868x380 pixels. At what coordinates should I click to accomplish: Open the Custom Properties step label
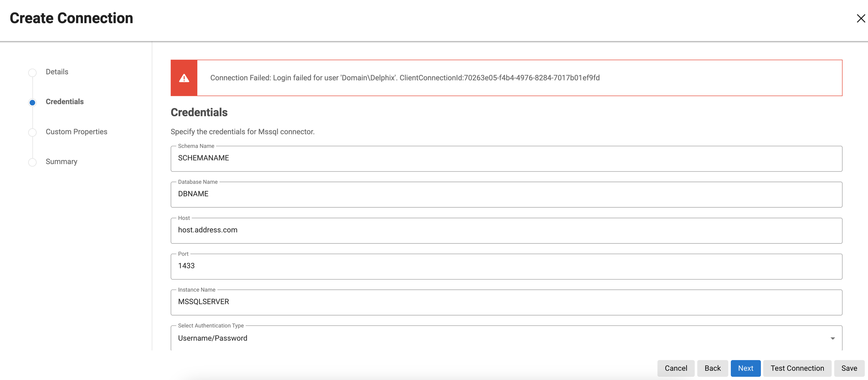[x=76, y=132]
